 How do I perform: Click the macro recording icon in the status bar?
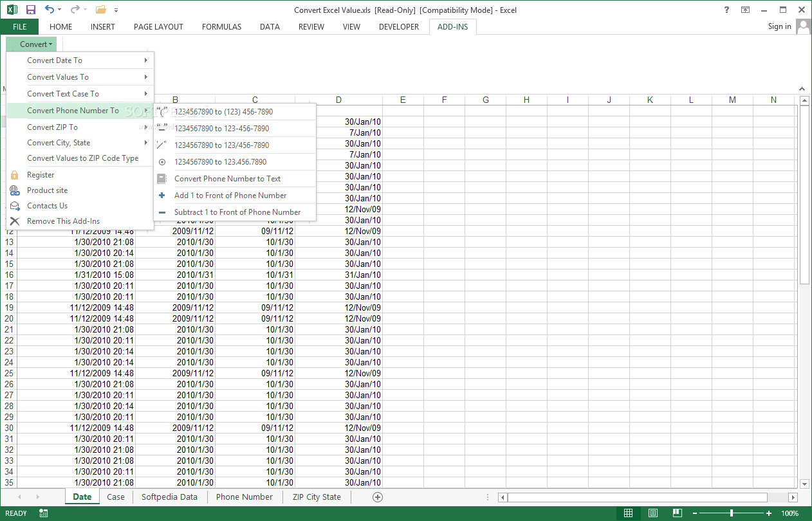point(44,513)
